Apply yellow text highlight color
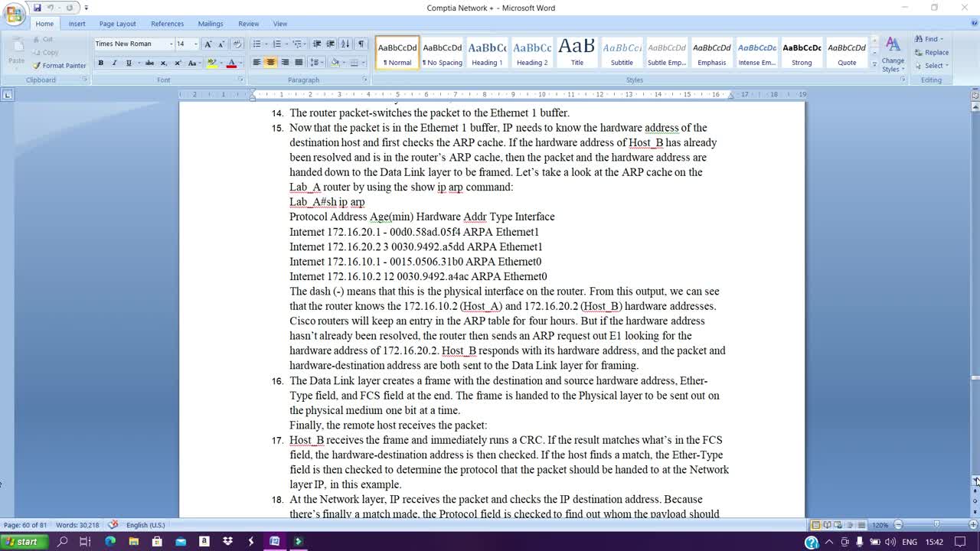The width and height of the screenshot is (980, 551). 211,63
